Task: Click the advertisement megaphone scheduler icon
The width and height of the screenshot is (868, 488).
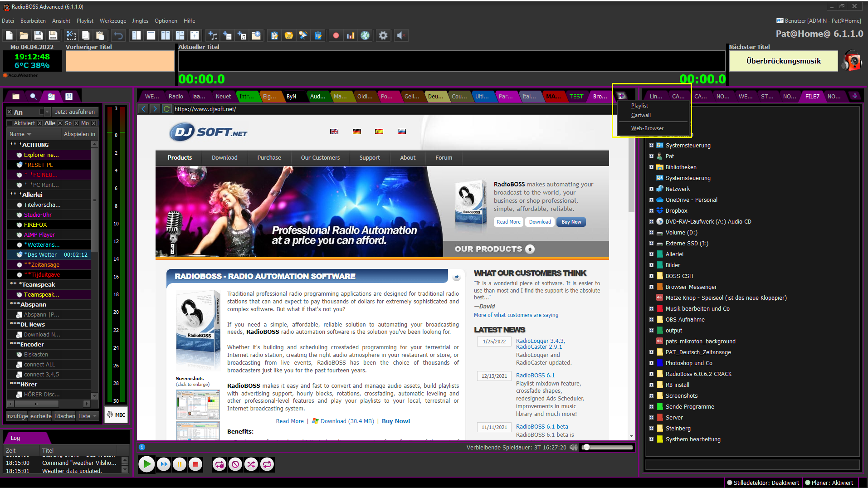Action: pyautogui.click(x=303, y=35)
